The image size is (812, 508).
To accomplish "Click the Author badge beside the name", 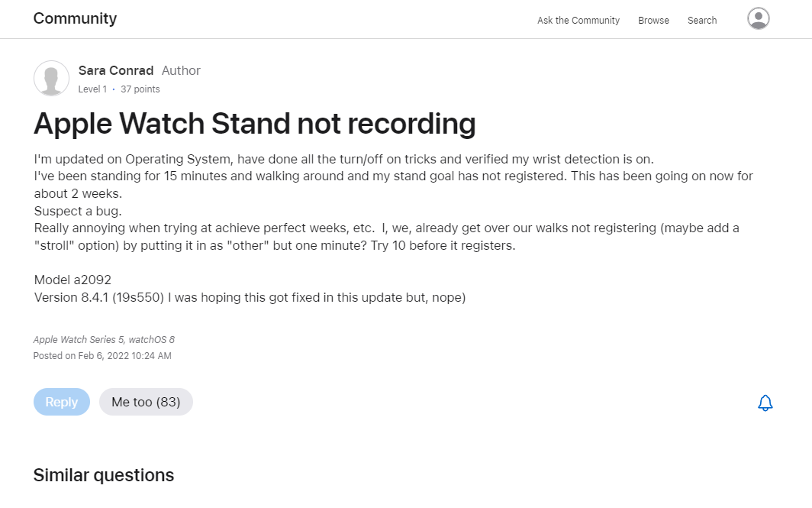I will coord(181,70).
